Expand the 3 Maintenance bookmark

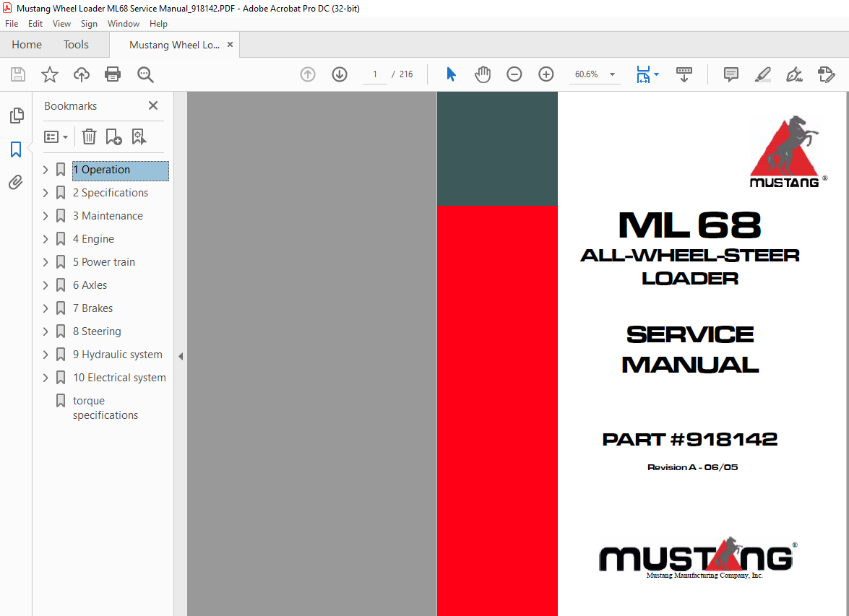pos(46,216)
